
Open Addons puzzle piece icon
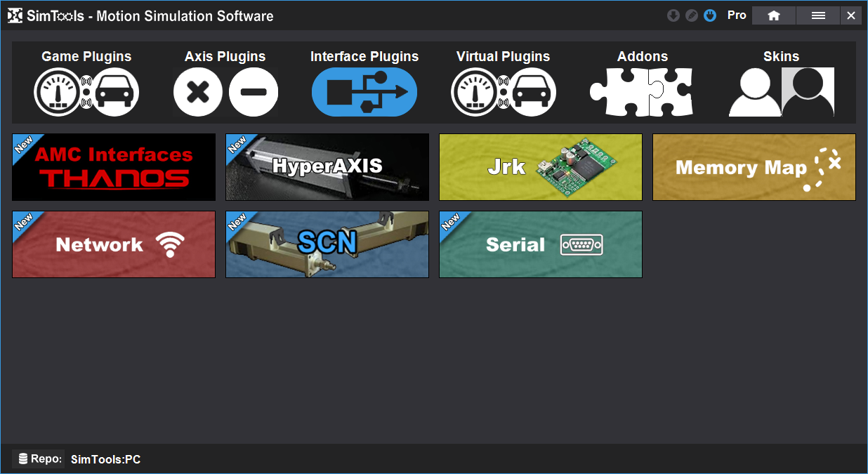click(642, 92)
